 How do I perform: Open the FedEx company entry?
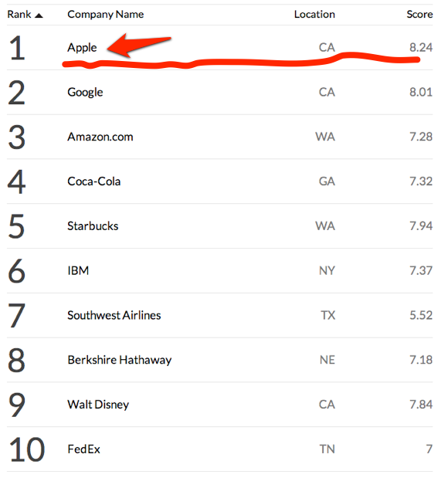click(84, 449)
